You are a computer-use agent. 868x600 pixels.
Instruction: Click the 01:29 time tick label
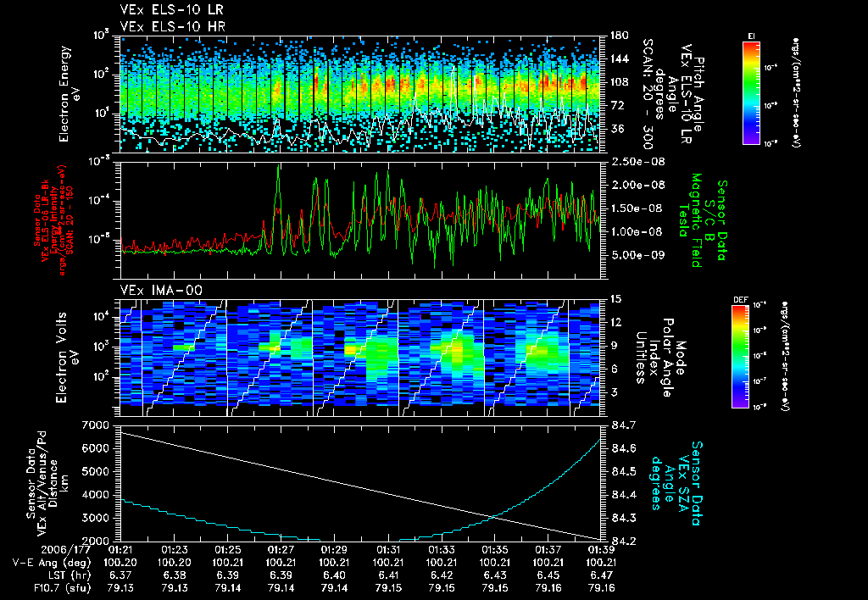pos(334,551)
